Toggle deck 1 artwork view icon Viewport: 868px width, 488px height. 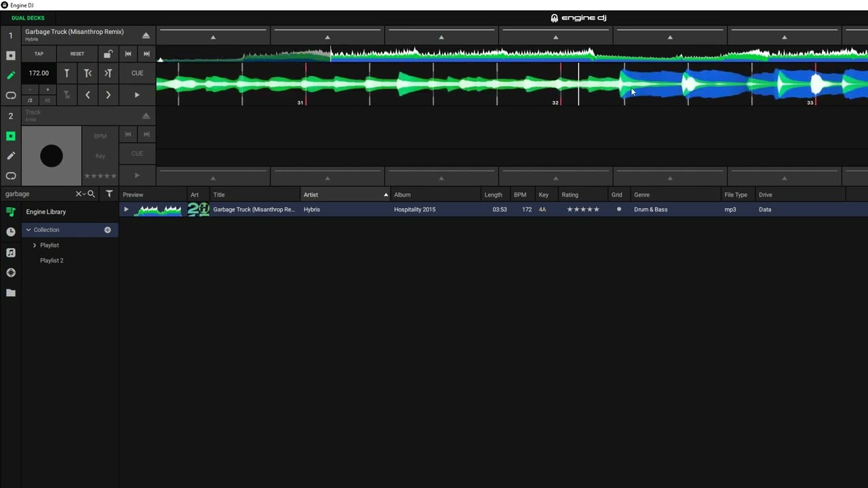[10, 56]
